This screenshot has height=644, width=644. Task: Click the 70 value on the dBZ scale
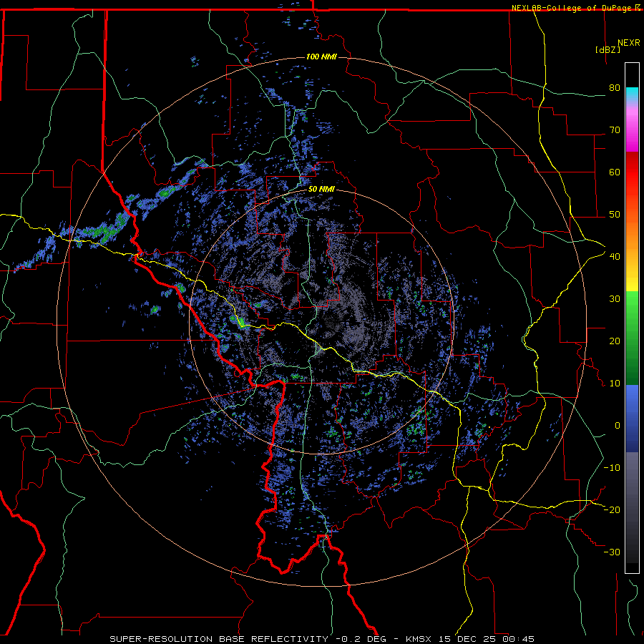point(615,130)
